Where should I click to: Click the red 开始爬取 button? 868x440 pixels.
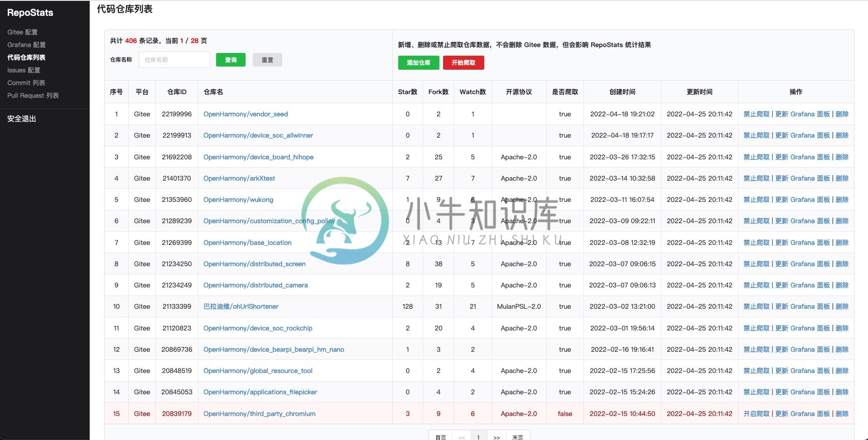pos(463,62)
